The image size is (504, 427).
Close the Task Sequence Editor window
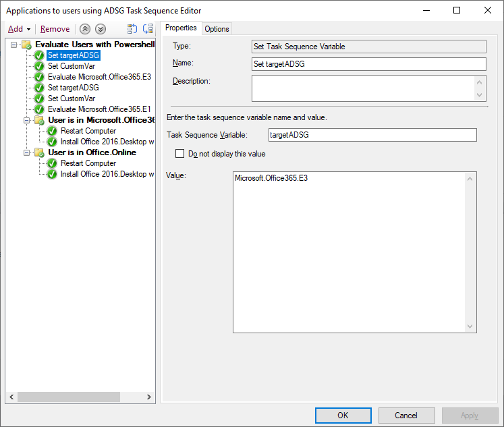488,10
